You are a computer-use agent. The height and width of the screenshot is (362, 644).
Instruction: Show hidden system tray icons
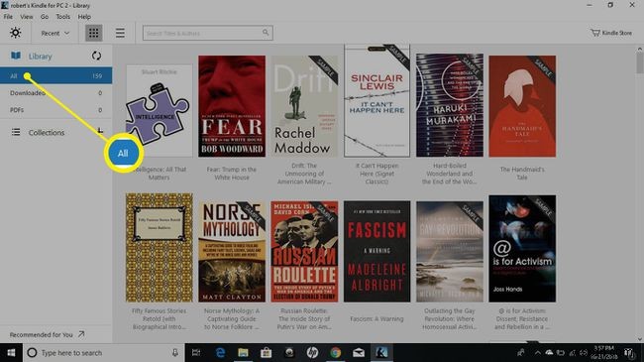pyautogui.click(x=538, y=352)
